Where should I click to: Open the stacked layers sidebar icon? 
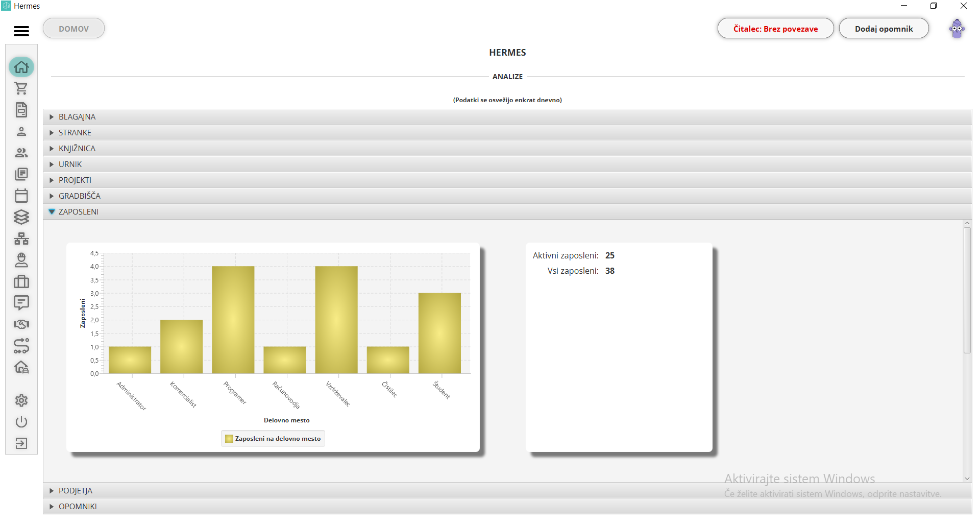21,217
